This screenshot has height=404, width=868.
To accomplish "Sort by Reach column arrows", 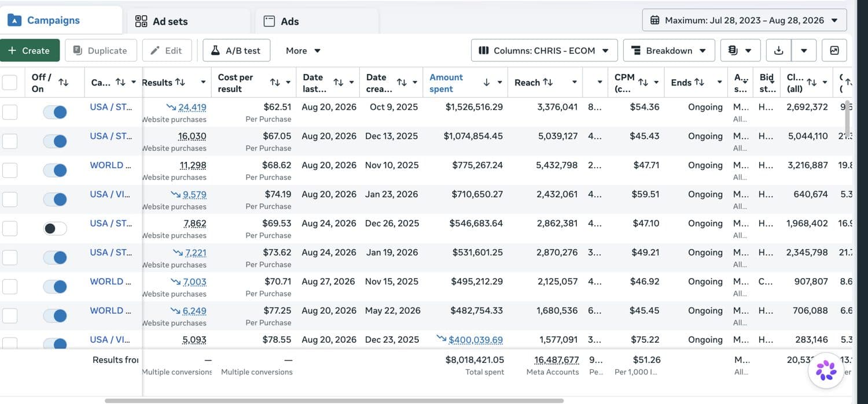I will pyautogui.click(x=548, y=82).
